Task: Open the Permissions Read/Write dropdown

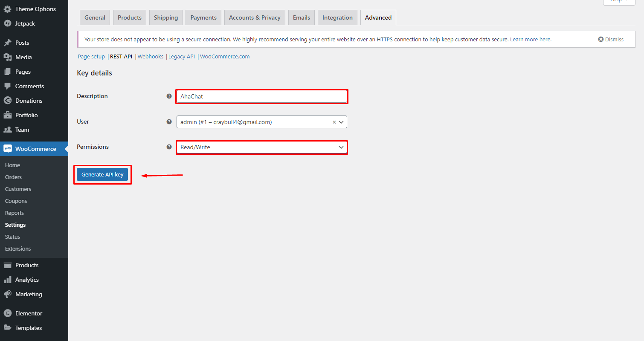Action: click(262, 147)
